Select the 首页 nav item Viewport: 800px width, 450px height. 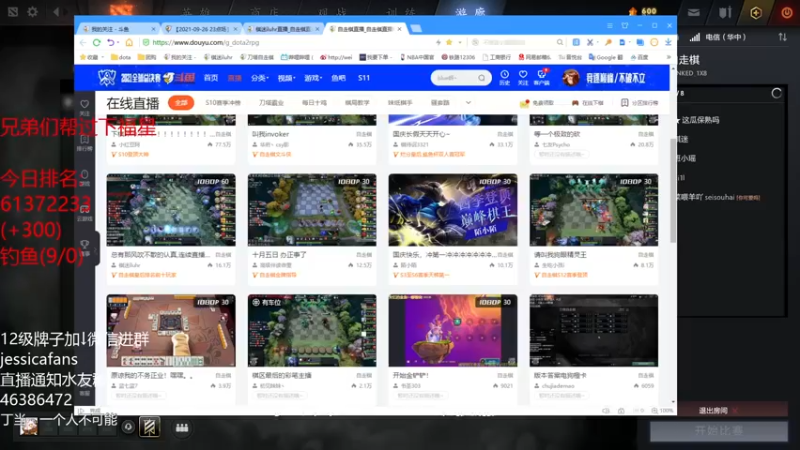[211, 78]
